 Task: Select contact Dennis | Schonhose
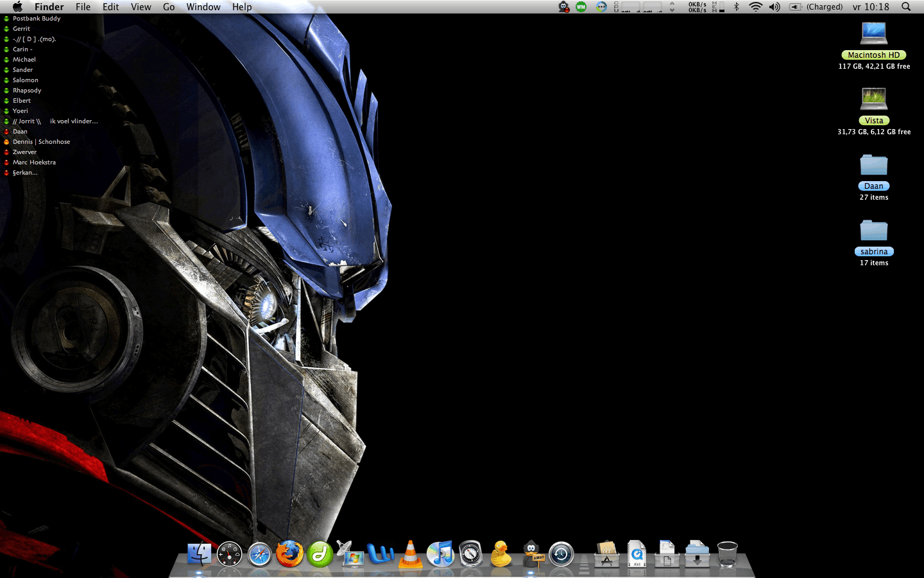coord(41,142)
